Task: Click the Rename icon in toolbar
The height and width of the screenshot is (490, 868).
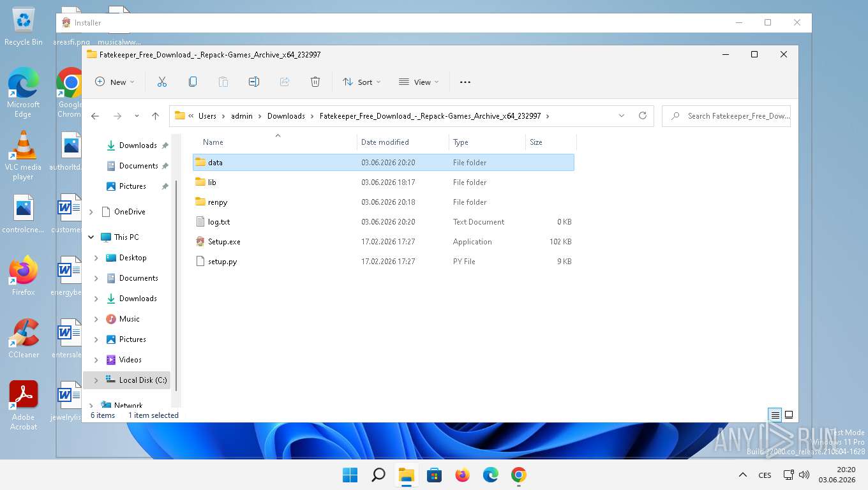Action: [x=253, y=82]
